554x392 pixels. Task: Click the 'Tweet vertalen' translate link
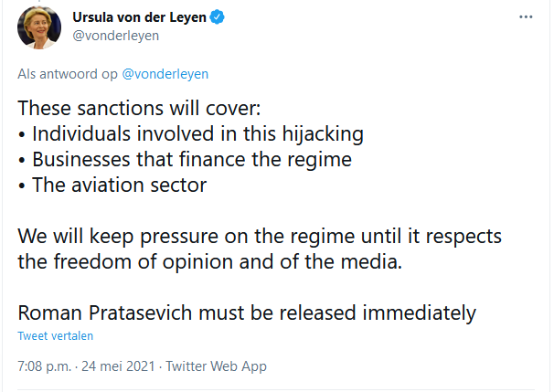[x=56, y=335]
